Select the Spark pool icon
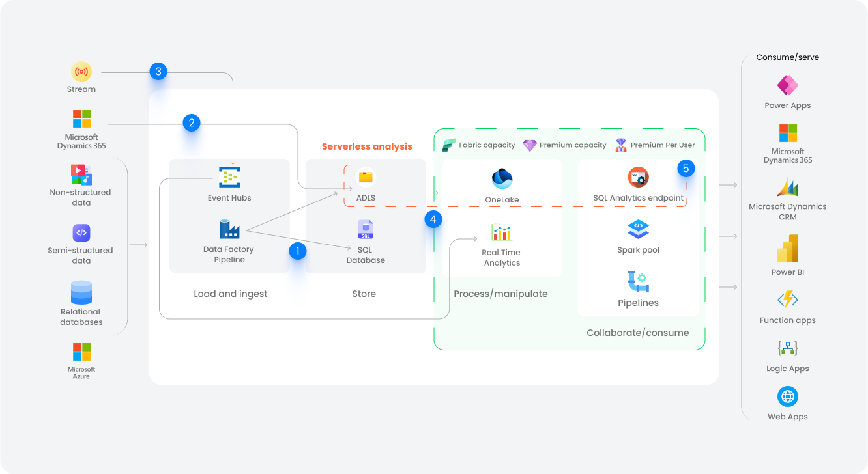868x474 pixels. click(x=638, y=229)
